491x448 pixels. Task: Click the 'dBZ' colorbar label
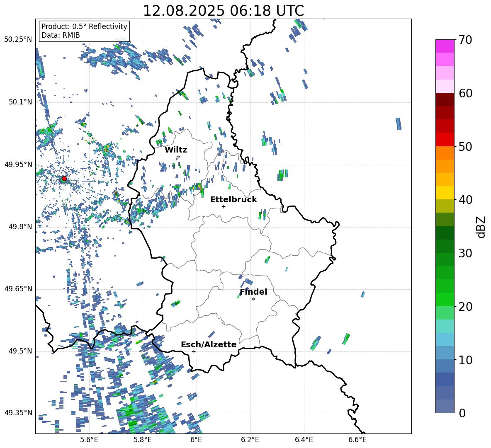[x=481, y=227]
